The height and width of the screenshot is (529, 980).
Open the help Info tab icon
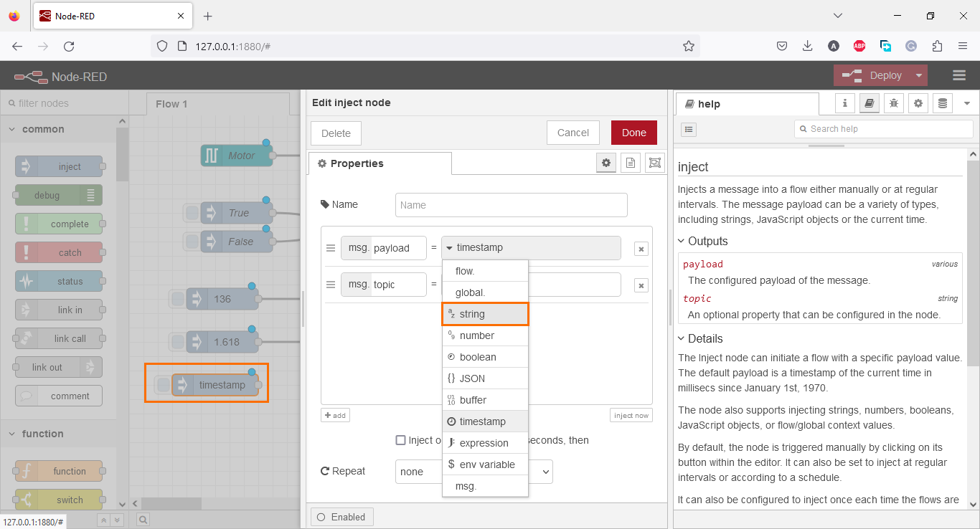point(844,103)
